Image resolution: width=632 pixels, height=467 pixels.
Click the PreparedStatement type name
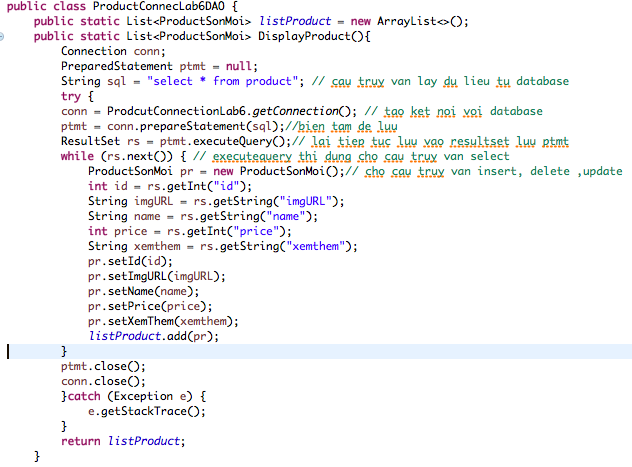click(116, 66)
